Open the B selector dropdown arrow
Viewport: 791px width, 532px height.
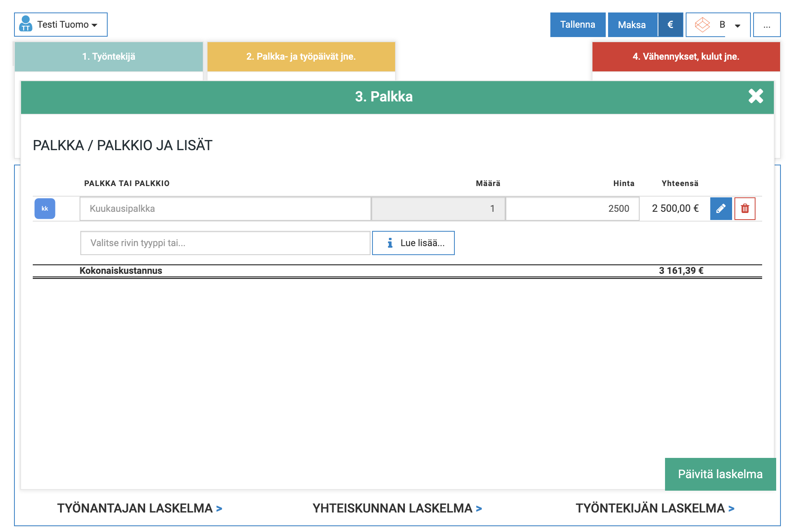737,26
